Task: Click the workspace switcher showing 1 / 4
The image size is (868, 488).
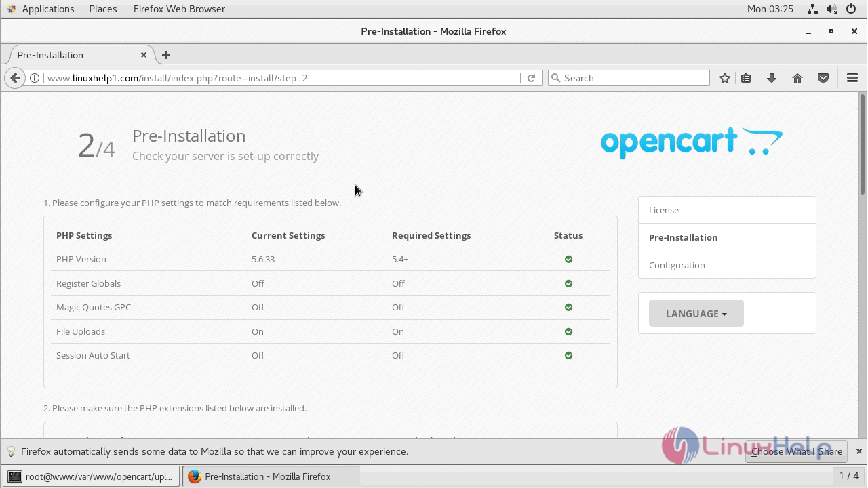Action: click(x=849, y=476)
